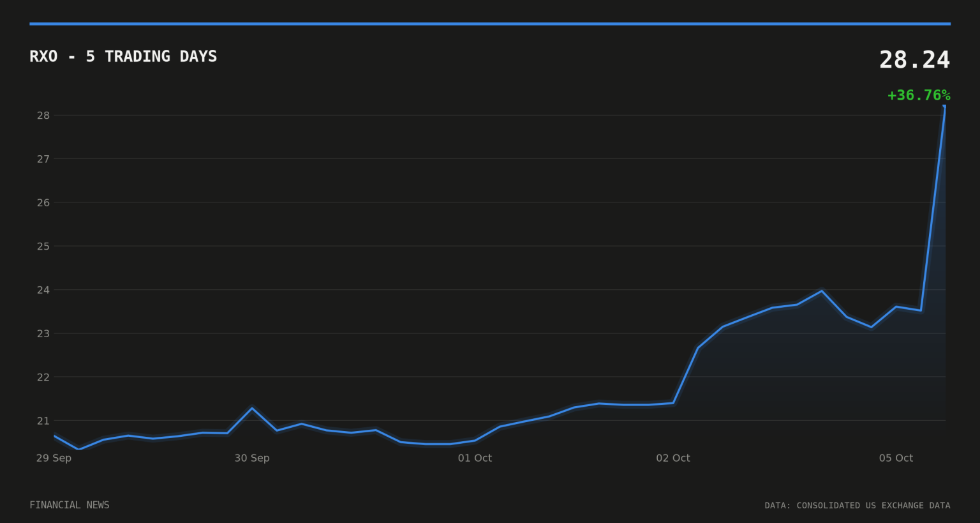Click the CONSOLIDATED US EXCHANGE DATA credit
Viewport: 980px width, 523px height.
873,505
